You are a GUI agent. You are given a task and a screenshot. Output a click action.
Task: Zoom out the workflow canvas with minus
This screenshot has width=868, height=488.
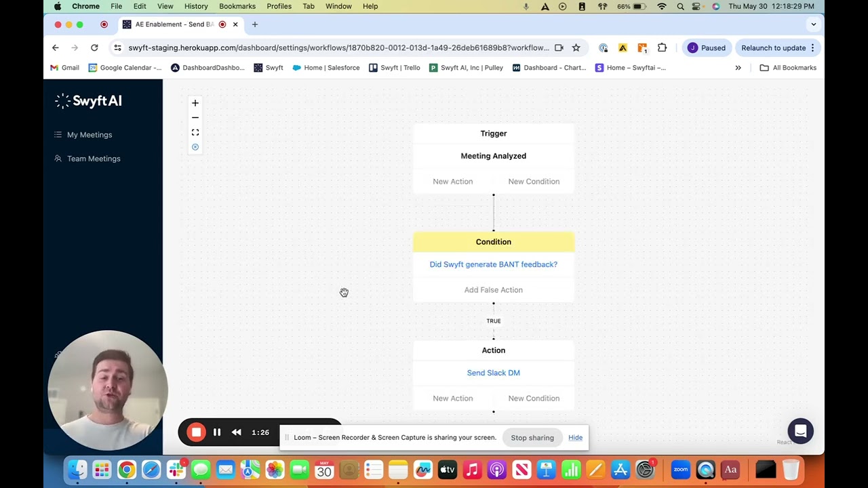(195, 118)
